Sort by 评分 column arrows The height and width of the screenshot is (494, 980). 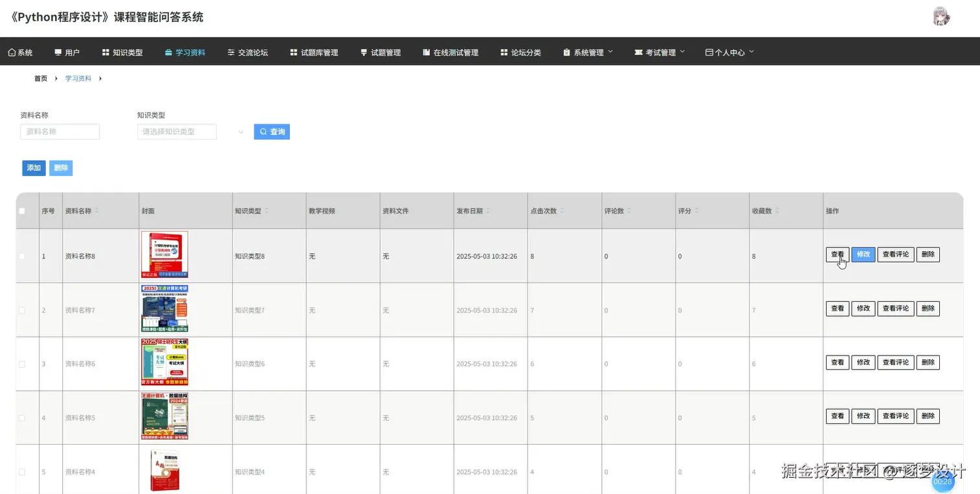(x=696, y=211)
